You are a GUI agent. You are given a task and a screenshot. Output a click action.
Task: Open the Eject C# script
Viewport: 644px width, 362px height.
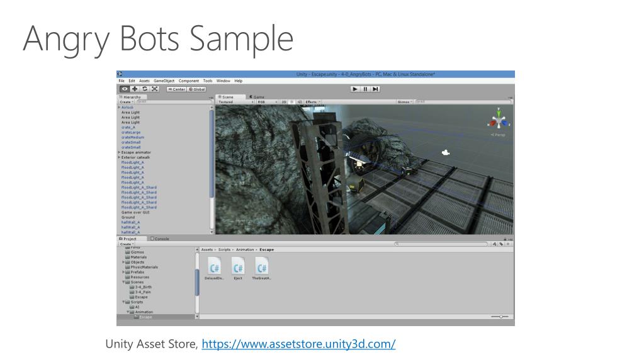(238, 266)
